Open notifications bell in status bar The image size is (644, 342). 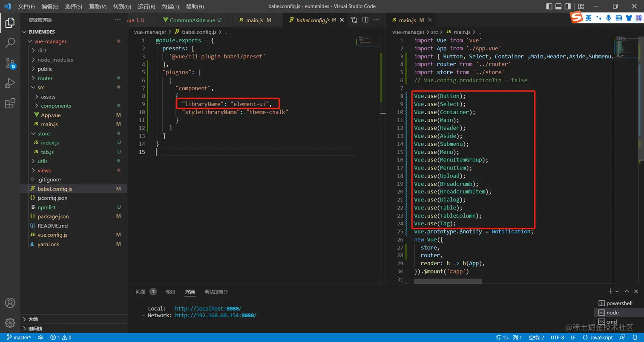click(635, 337)
